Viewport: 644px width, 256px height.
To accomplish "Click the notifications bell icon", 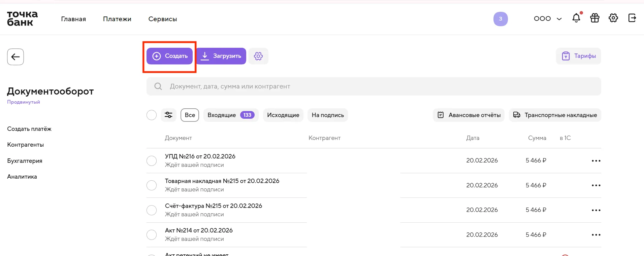I will 576,18.
